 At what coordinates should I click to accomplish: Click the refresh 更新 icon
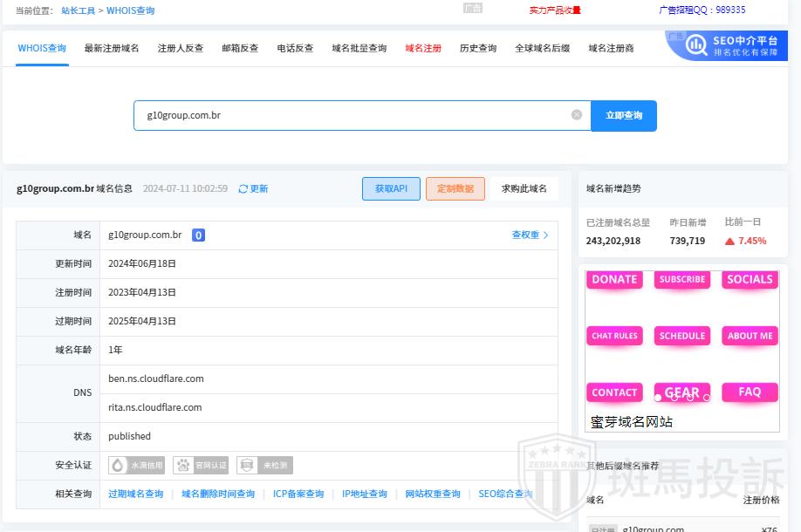pyautogui.click(x=243, y=188)
